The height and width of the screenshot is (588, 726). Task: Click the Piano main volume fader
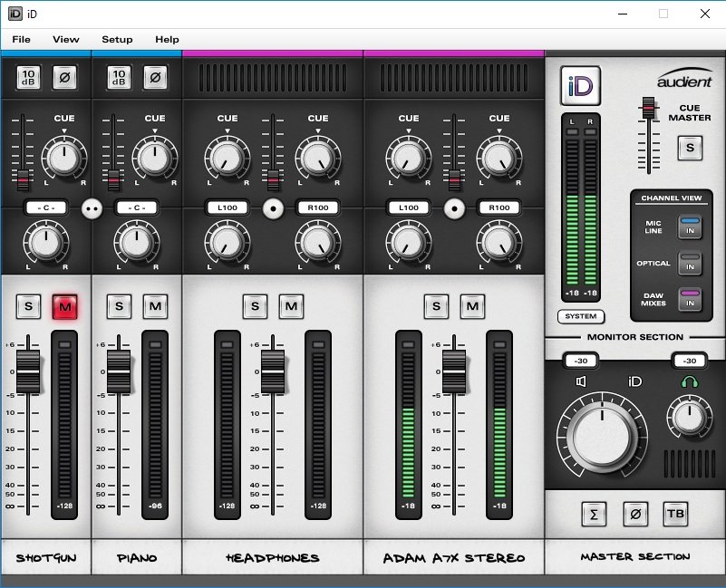(x=119, y=371)
